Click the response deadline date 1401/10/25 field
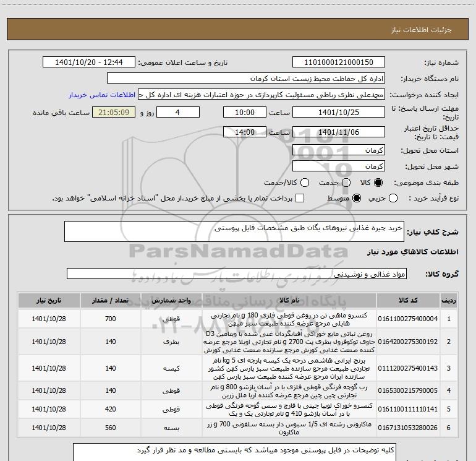This screenshot has width=476, height=461. pyautogui.click(x=339, y=112)
